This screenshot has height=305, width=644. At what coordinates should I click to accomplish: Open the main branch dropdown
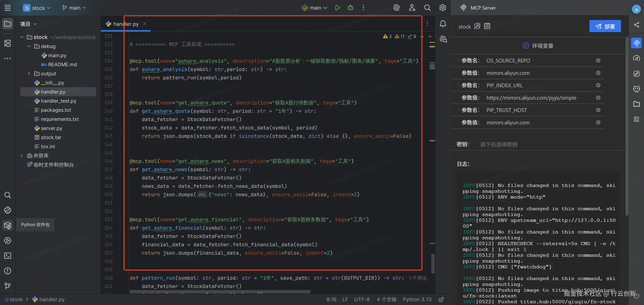(74, 8)
